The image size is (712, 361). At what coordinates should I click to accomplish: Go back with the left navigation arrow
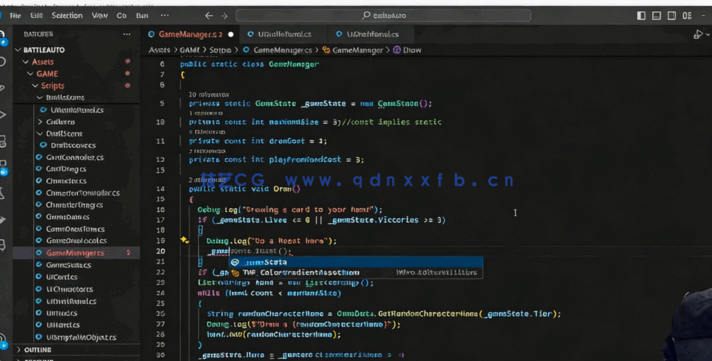[x=209, y=15]
